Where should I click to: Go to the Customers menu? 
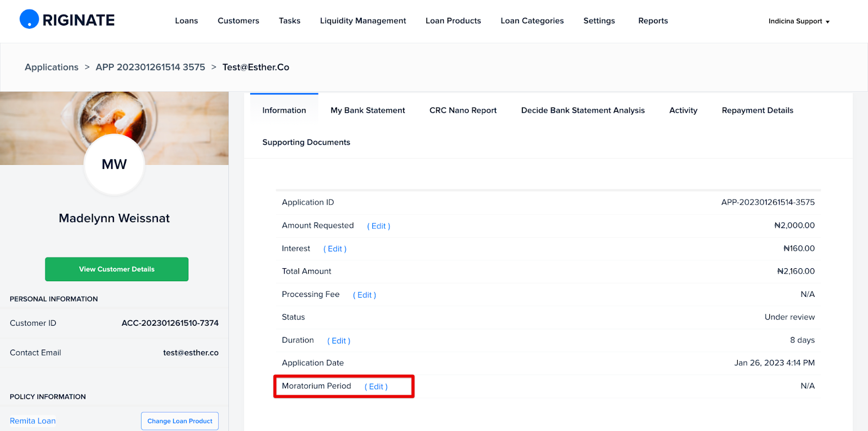(x=238, y=21)
